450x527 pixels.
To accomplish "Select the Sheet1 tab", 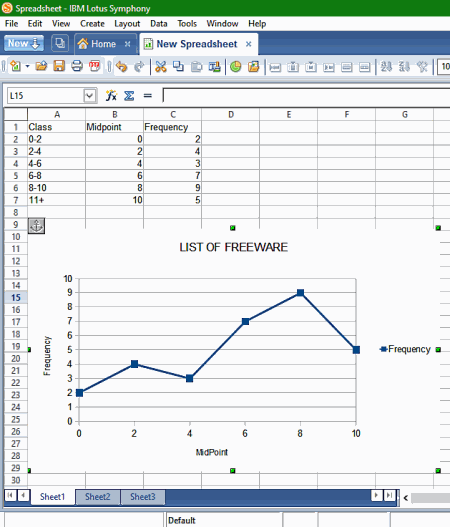I will click(52, 497).
